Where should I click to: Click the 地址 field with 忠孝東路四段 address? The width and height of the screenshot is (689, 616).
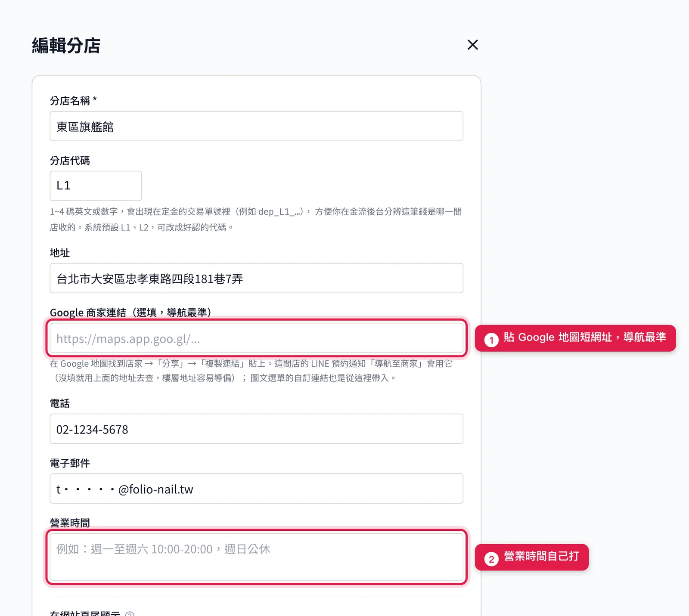click(256, 278)
